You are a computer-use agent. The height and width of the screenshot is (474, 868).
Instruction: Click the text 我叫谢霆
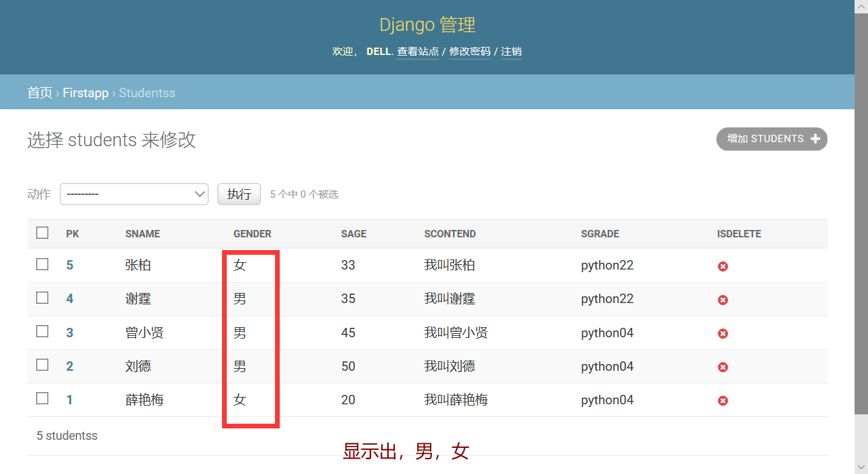(x=449, y=299)
